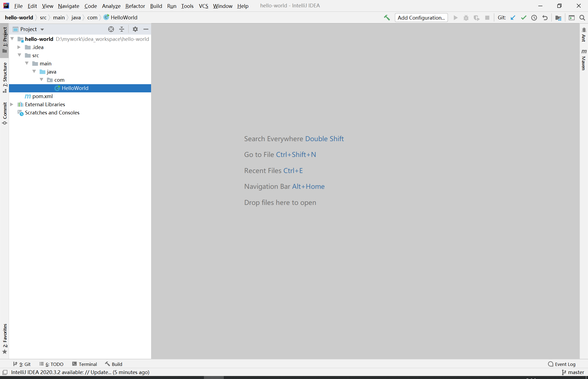
Task: Open the Structure side tab
Action: coord(5,77)
